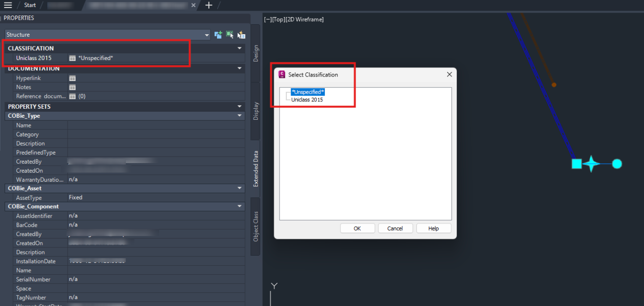
Task: Collapse the COBie_Asset property set
Action: [239, 188]
